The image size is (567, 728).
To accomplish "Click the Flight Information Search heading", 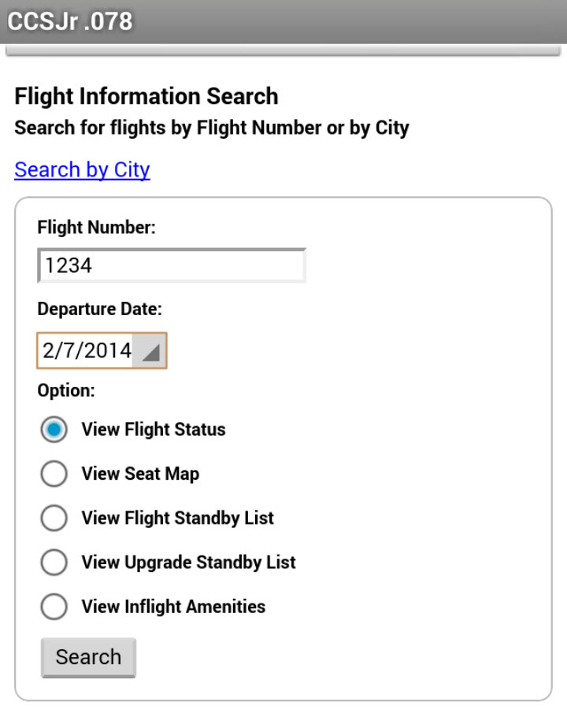I will point(146,97).
